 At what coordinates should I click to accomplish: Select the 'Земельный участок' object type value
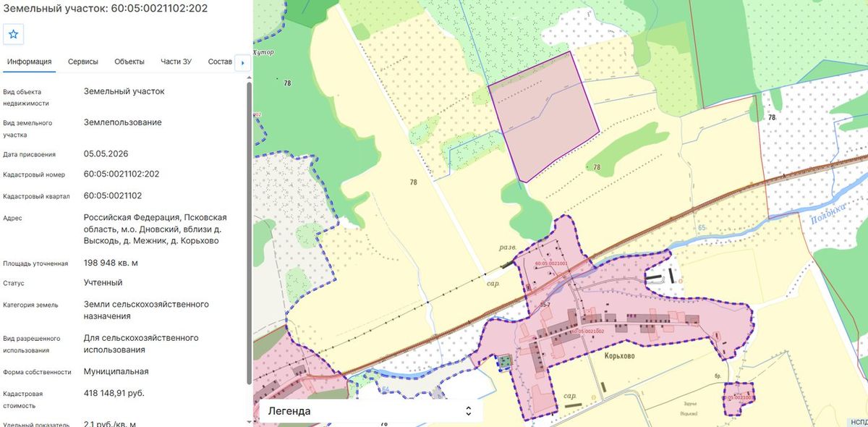(x=124, y=91)
